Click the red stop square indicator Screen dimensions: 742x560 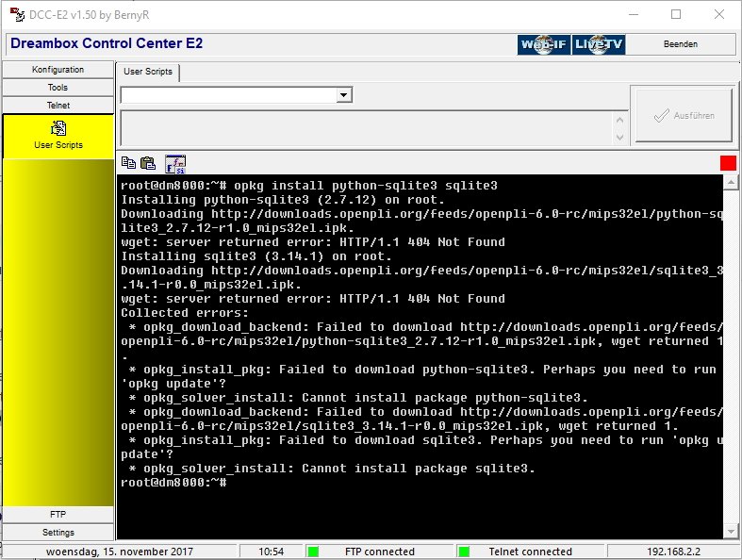pyautogui.click(x=728, y=163)
